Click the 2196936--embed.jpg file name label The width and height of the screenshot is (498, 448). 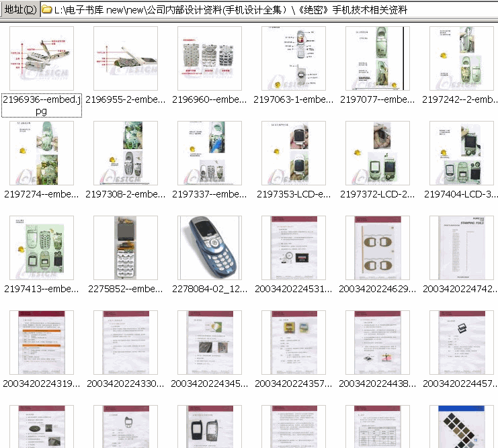point(42,105)
